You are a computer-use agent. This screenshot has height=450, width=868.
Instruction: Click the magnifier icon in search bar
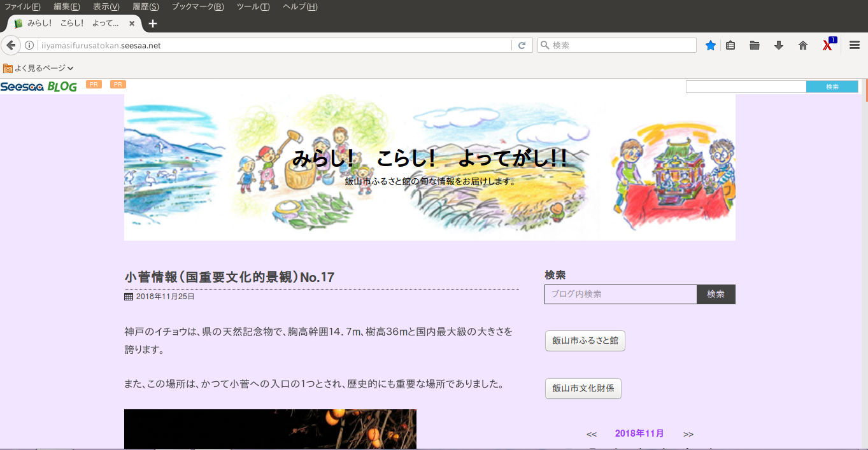tap(545, 45)
